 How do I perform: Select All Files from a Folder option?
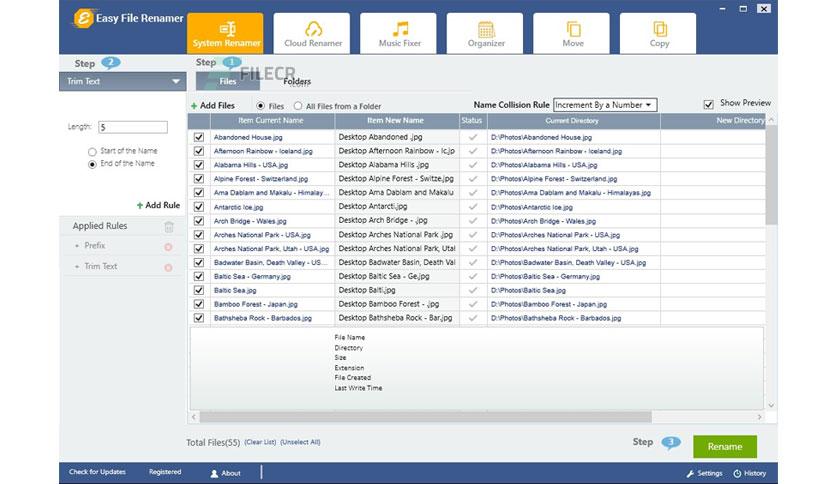pyautogui.click(x=298, y=106)
